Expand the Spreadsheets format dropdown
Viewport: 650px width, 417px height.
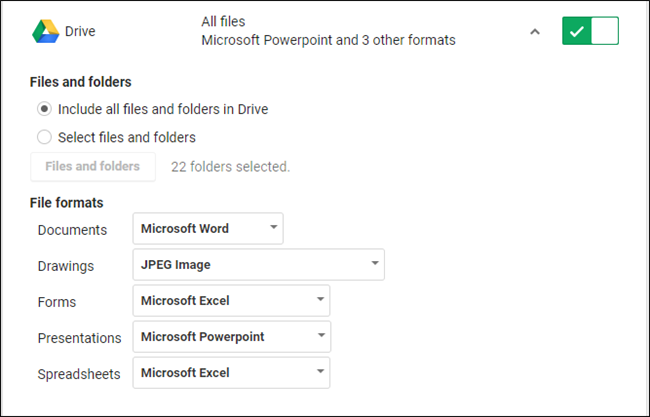tap(231, 373)
